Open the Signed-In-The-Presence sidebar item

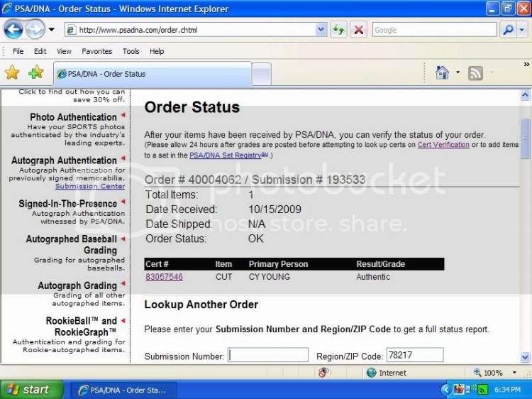click(68, 204)
